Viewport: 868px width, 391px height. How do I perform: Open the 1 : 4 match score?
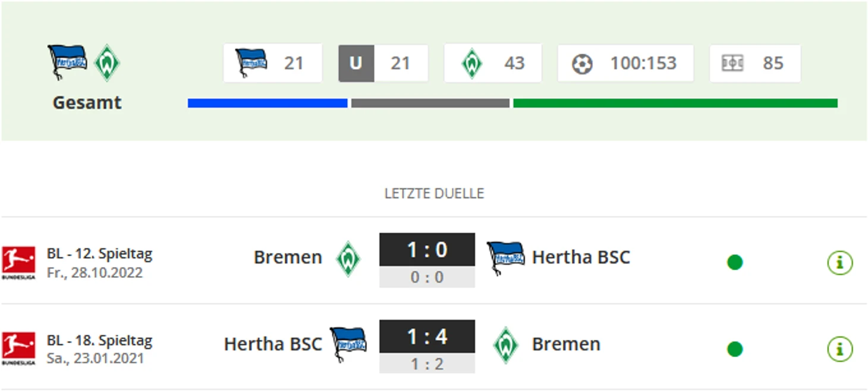[427, 337]
